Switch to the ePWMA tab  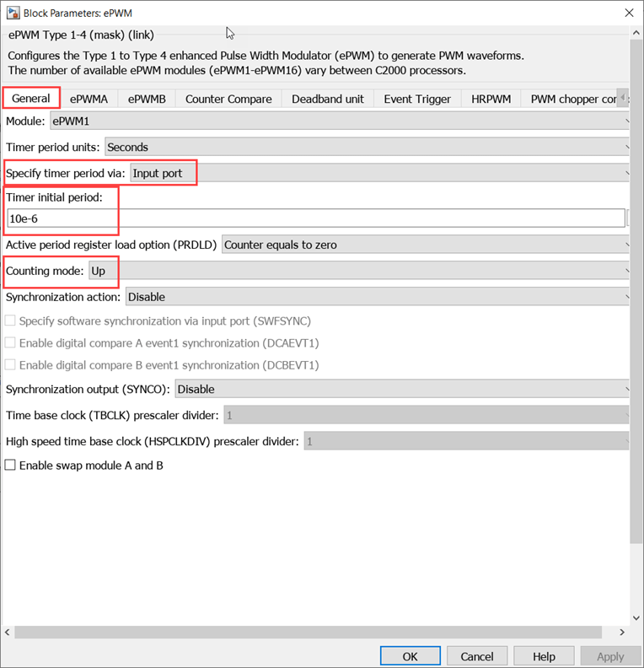point(89,99)
